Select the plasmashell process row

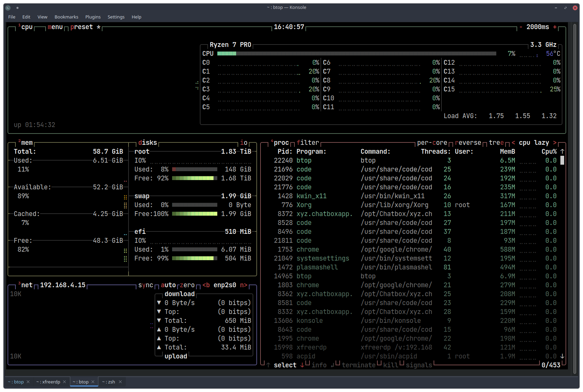click(317, 267)
